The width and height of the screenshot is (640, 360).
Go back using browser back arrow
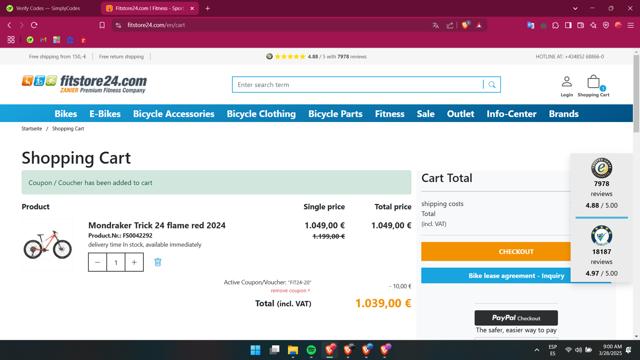[x=9, y=25]
